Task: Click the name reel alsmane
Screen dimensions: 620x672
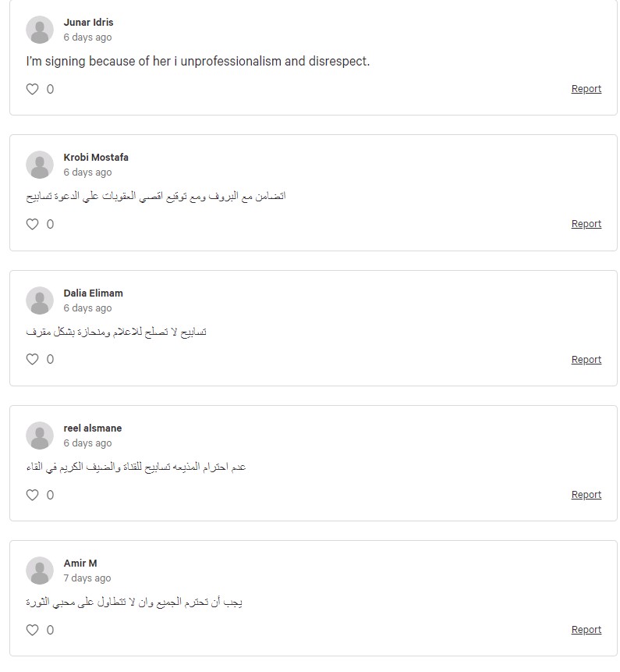Action: click(93, 428)
